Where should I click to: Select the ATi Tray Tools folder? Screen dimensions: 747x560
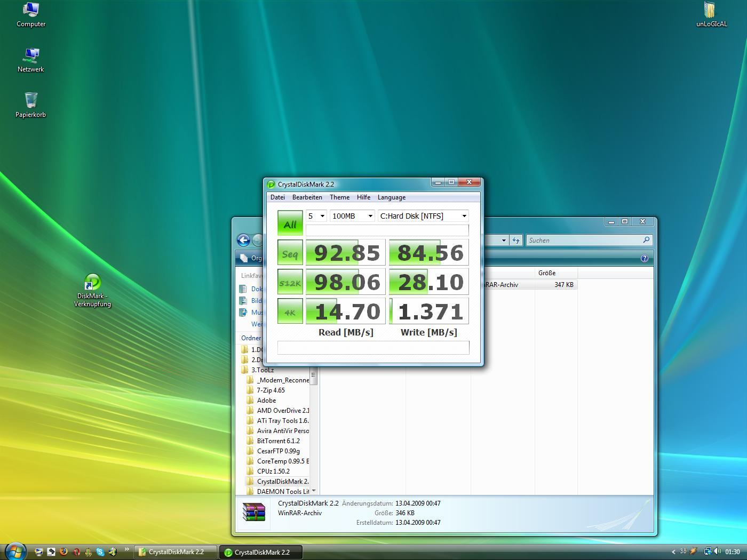278,421
